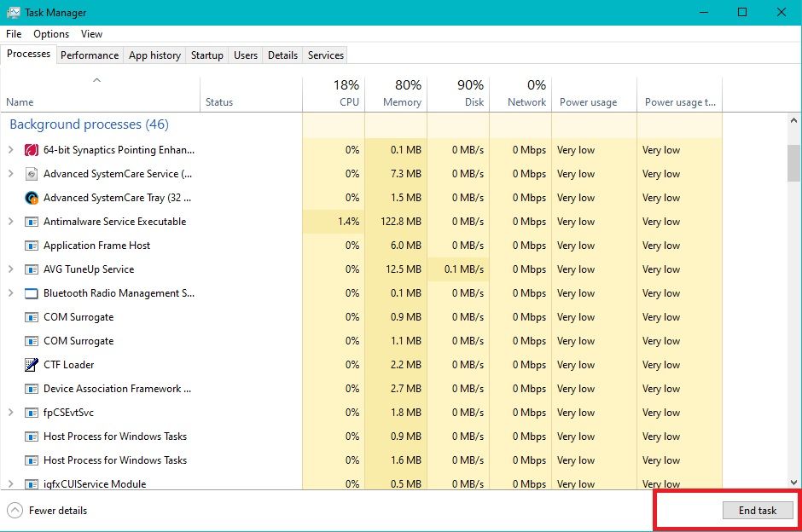Sort by the Power usage column header
This screenshot has height=532, width=802.
(x=595, y=94)
